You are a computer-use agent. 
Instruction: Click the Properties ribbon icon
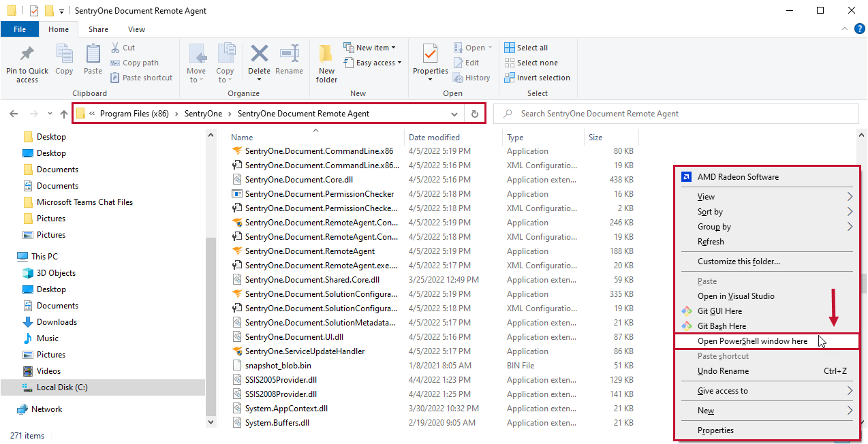coord(430,54)
